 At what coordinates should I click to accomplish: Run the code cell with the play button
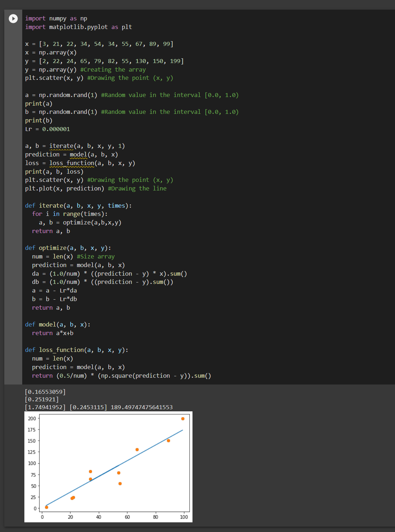click(13, 19)
